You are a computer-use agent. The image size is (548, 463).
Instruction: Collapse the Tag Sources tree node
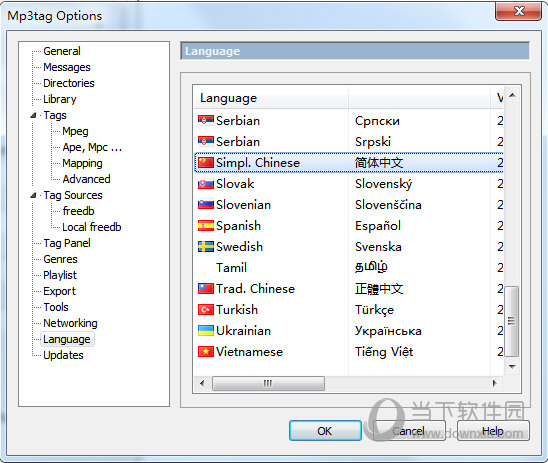point(34,195)
